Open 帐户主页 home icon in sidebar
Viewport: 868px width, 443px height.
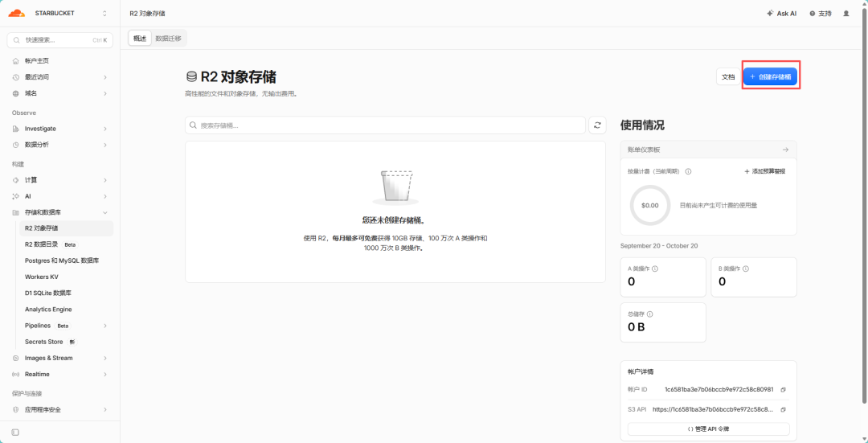pos(15,61)
